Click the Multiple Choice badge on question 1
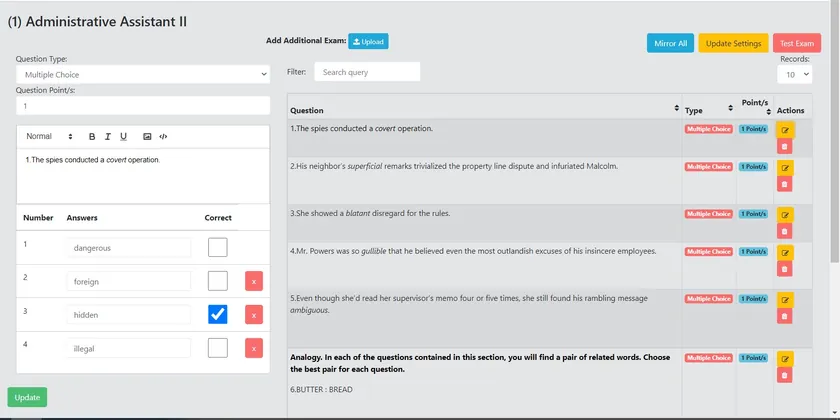This screenshot has width=840, height=420. pyautogui.click(x=708, y=129)
